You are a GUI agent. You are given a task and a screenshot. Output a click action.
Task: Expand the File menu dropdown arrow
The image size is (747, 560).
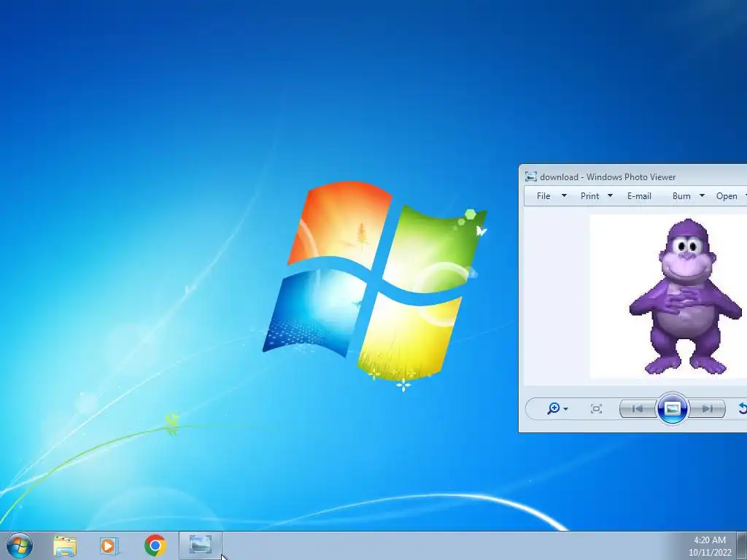click(564, 195)
